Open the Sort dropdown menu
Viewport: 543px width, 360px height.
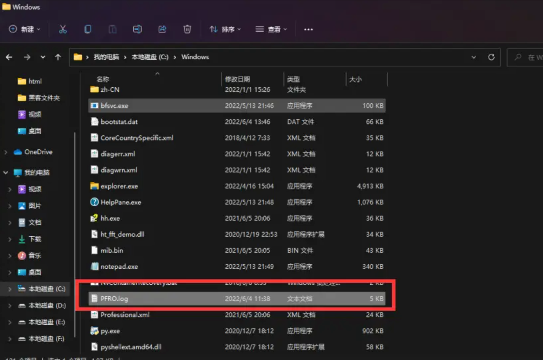coord(225,29)
